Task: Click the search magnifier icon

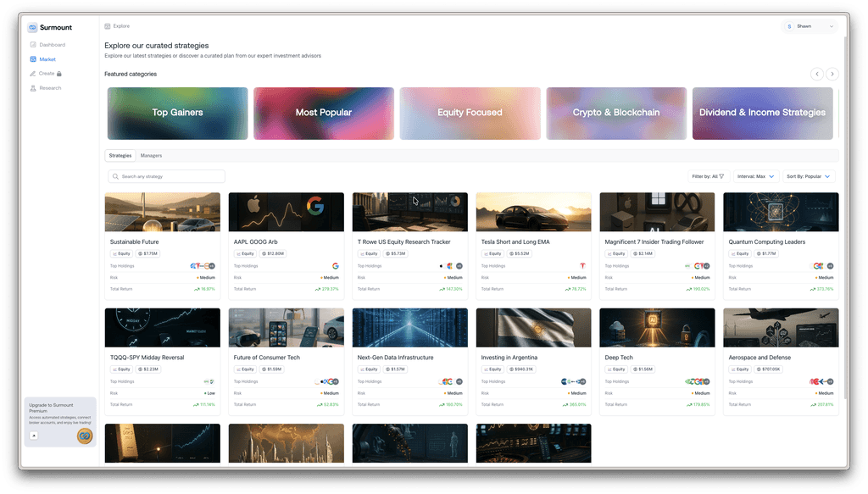Action: click(115, 176)
